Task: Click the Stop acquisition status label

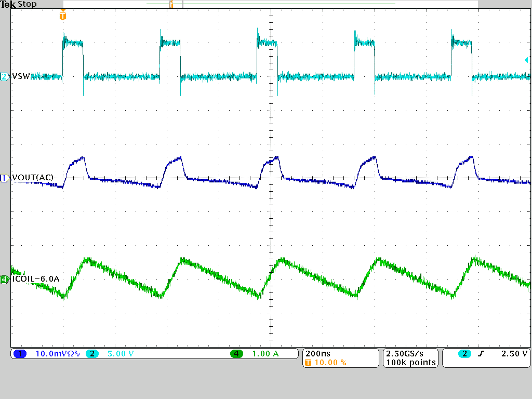Action: pos(27,4)
